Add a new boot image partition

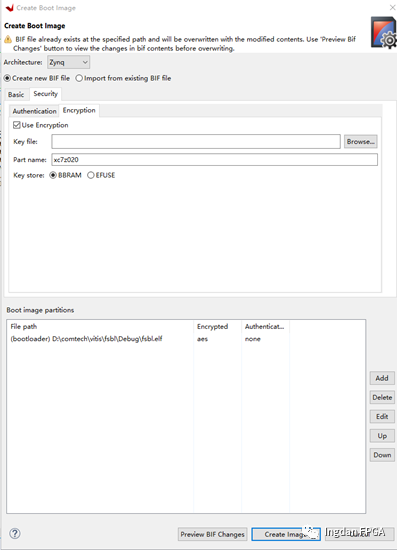pyautogui.click(x=382, y=378)
